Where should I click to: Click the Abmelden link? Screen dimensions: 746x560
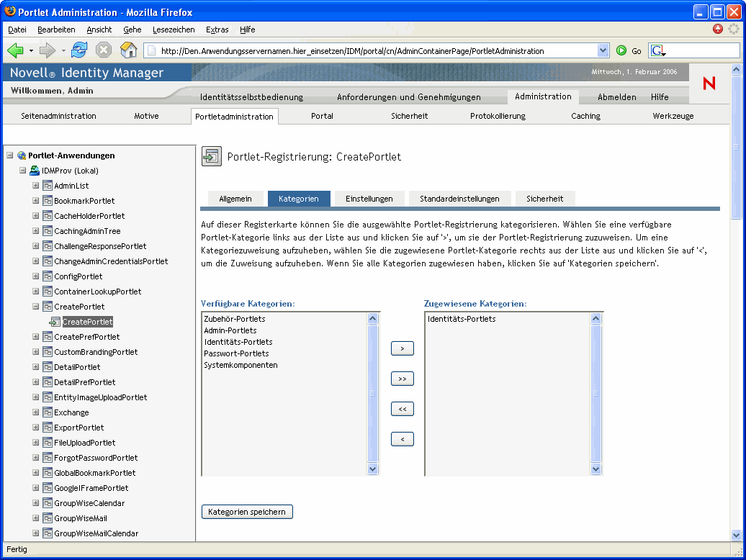(616, 97)
